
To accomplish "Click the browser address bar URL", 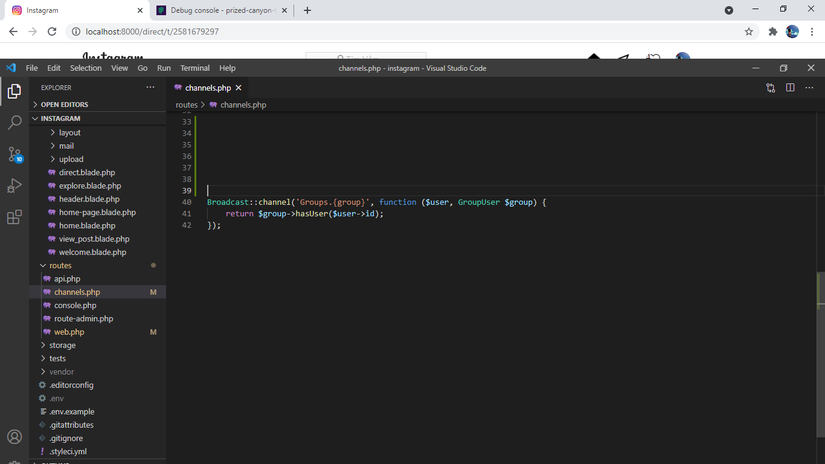I will point(152,32).
